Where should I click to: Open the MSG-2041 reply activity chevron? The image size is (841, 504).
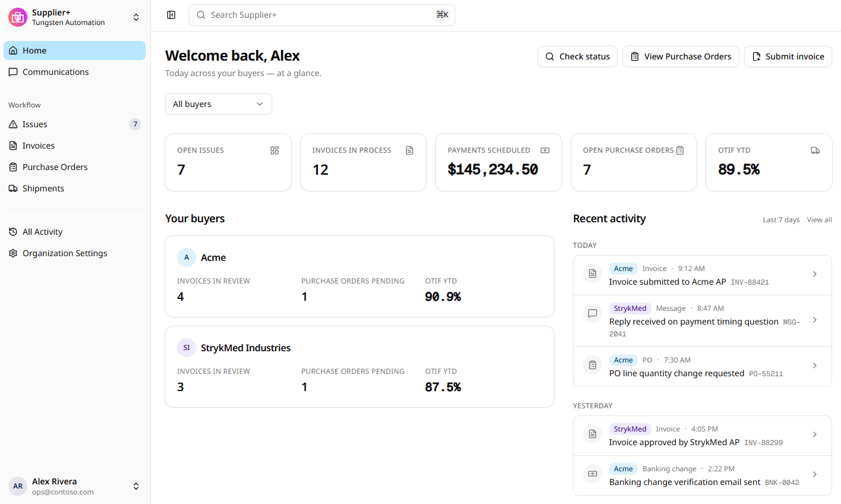pyautogui.click(x=815, y=320)
